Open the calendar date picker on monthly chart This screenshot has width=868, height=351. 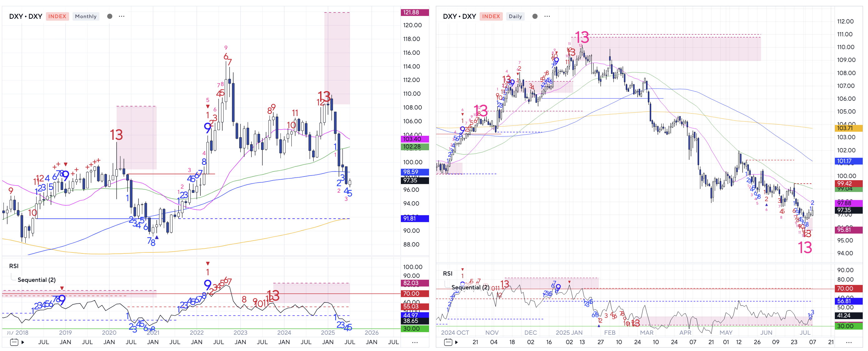[14, 342]
